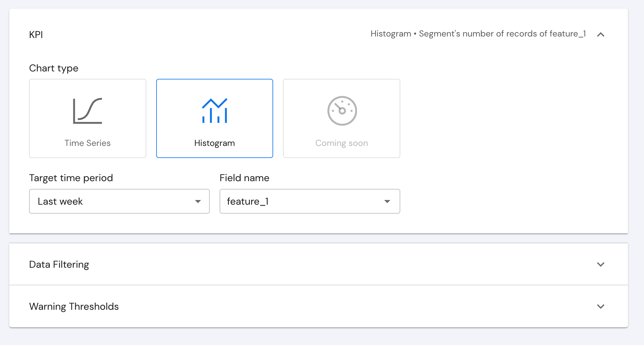Click the blue Histogram bars icon
644x345 pixels.
[x=215, y=111]
